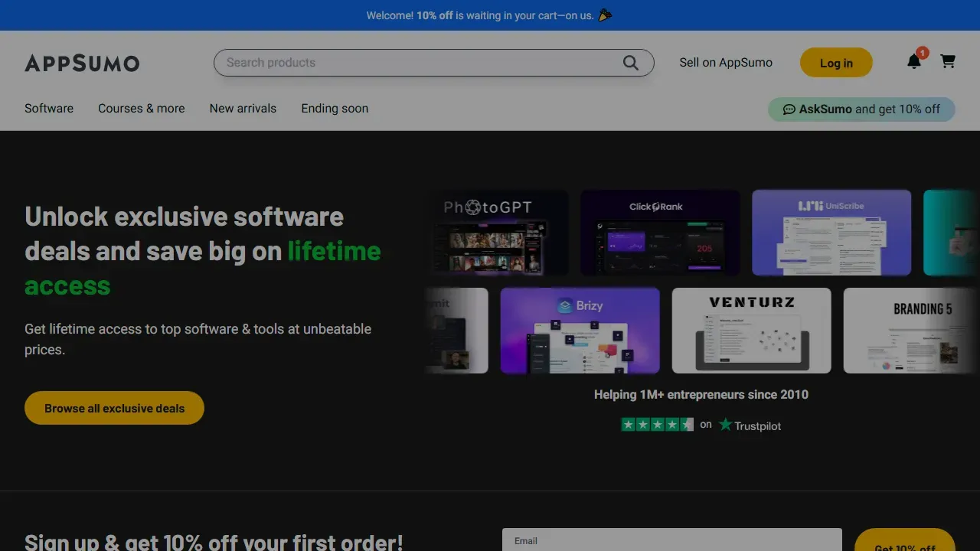980x551 pixels.
Task: Click the Trustpilot star rating
Action: click(657, 425)
